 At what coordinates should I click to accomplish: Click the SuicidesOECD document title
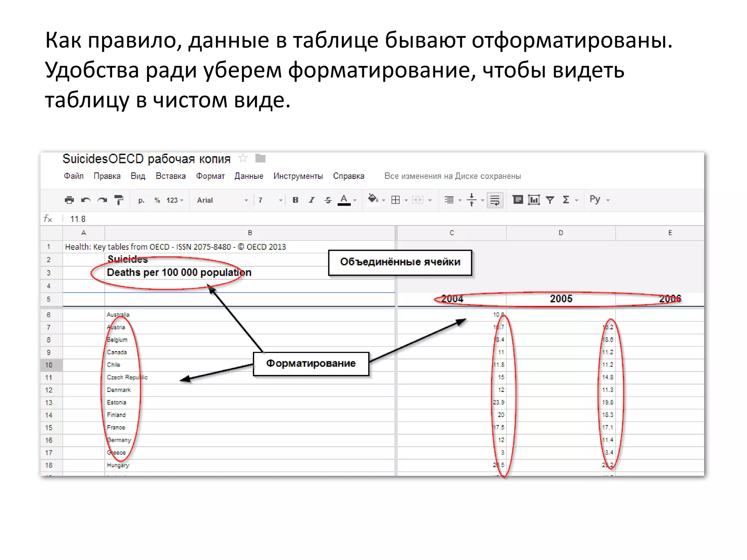point(146,159)
